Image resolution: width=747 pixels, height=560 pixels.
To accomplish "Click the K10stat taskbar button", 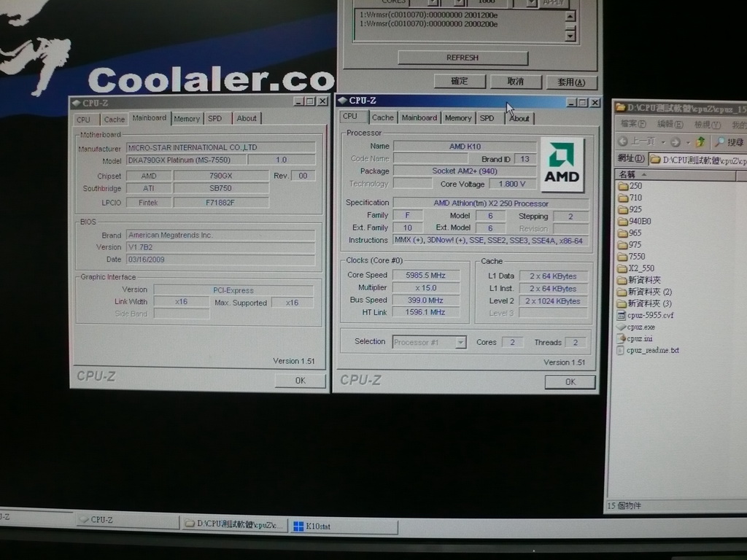I will pyautogui.click(x=343, y=526).
